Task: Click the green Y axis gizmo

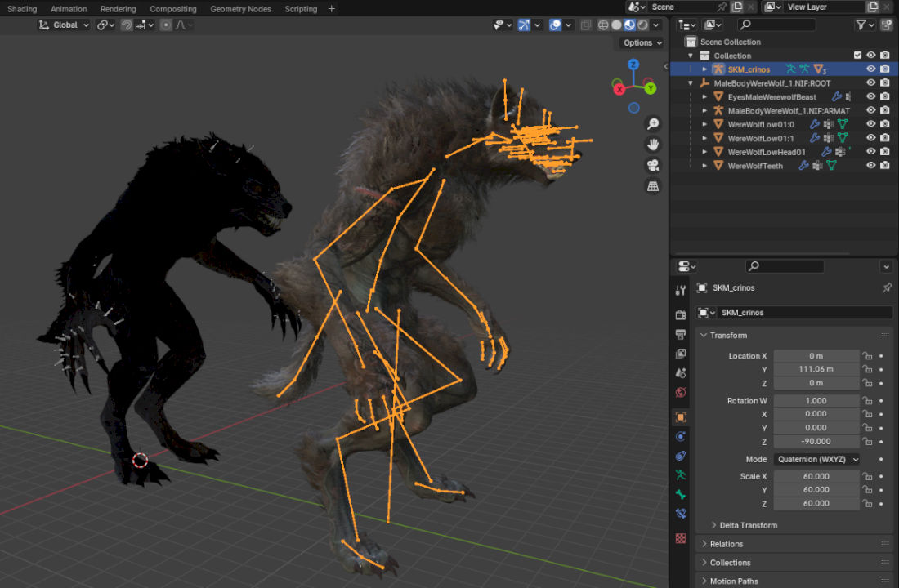Action: point(651,88)
